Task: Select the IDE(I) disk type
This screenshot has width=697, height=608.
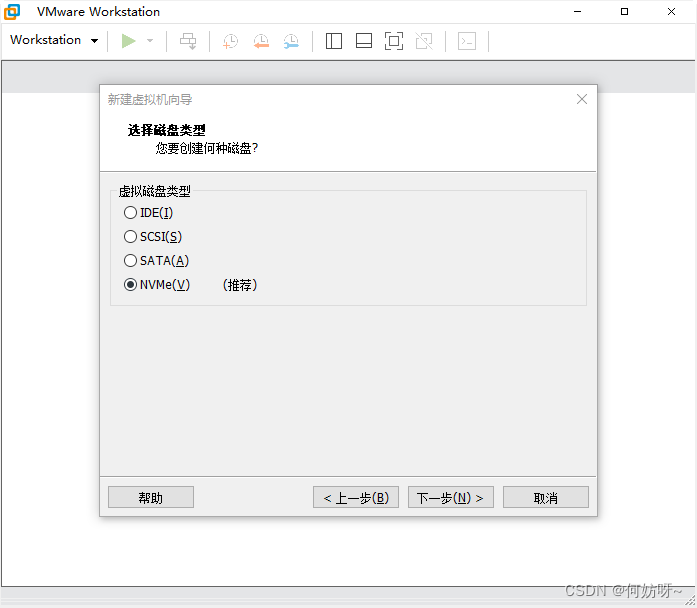Action: click(148, 213)
